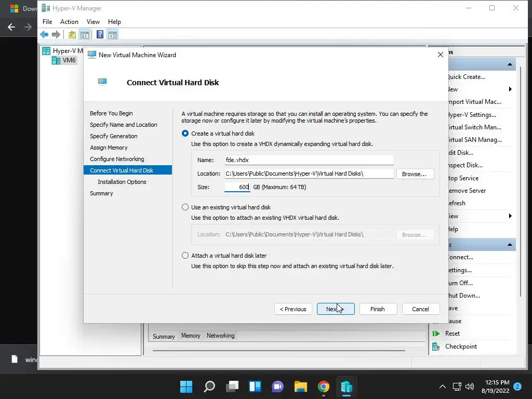This screenshot has width=532, height=399.
Task: Click the Forward arrow in Hyper-V toolbar
Action: click(56, 34)
